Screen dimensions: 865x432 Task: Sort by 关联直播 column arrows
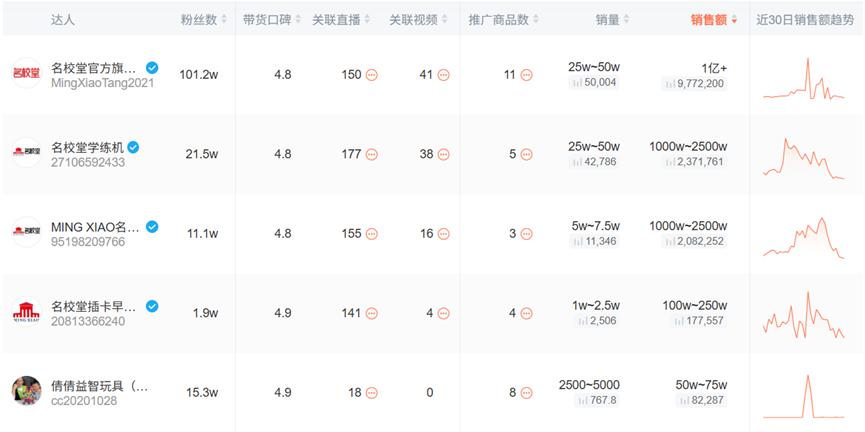click(x=367, y=20)
